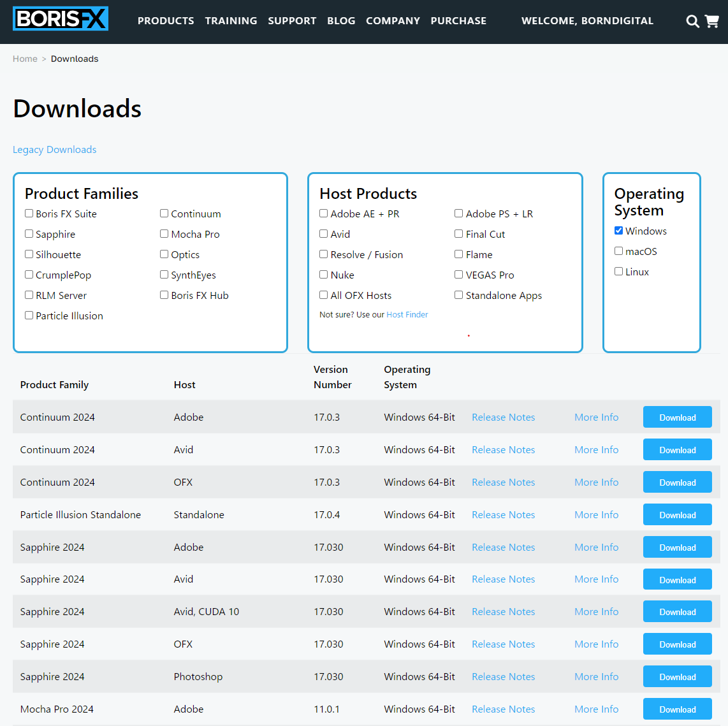Open the Support menu
Viewport: 728px width, 726px height.
click(x=292, y=21)
